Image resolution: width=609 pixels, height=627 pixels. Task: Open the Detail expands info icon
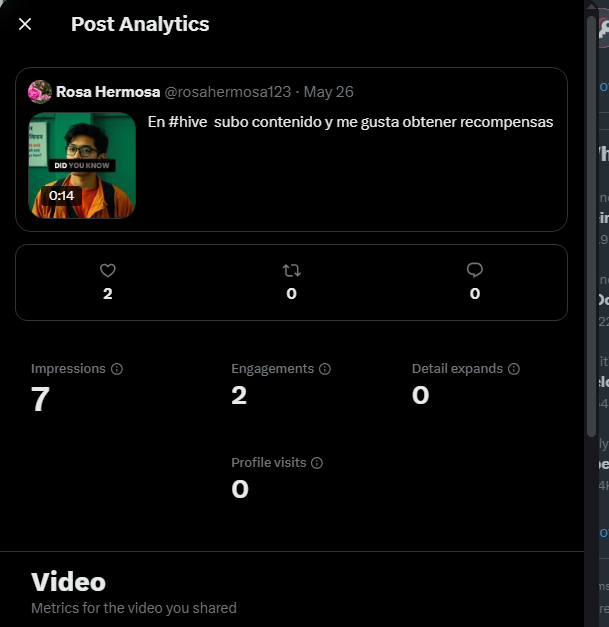[x=514, y=369]
